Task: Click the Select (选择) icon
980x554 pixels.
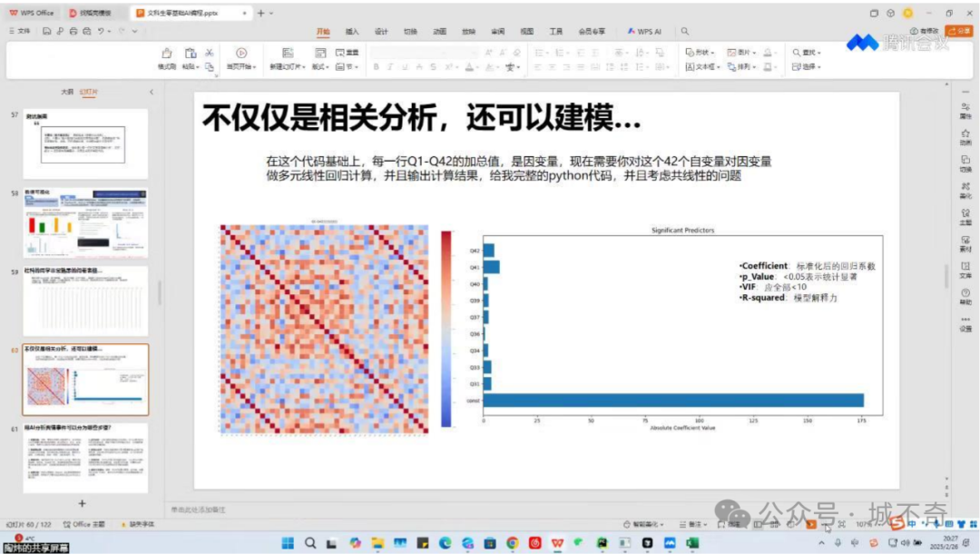Action: pos(797,67)
